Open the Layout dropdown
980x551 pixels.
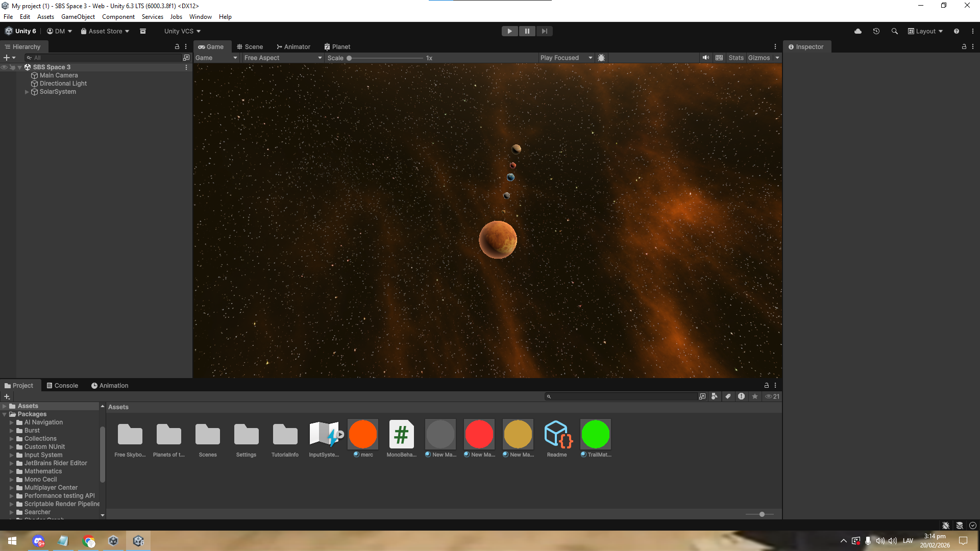(925, 31)
